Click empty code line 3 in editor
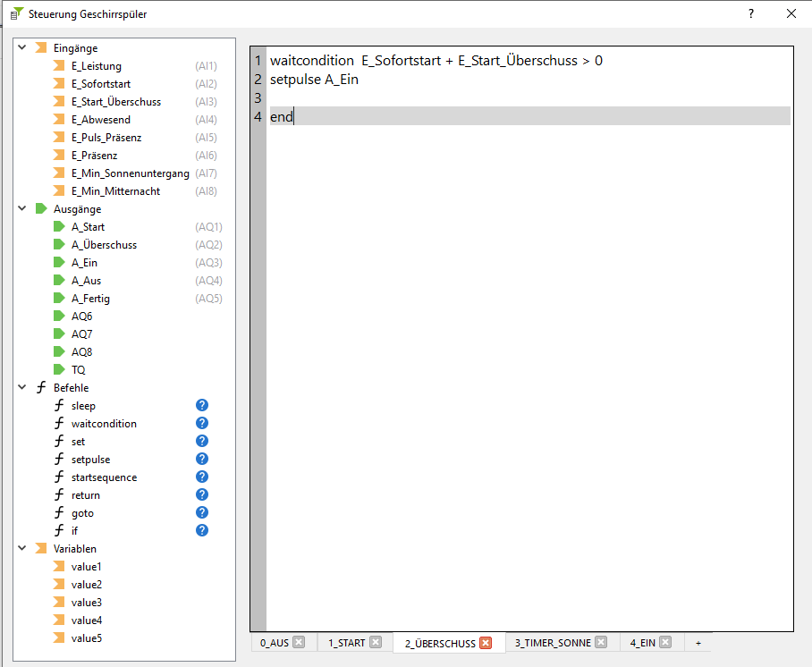812x667 pixels. click(529, 97)
